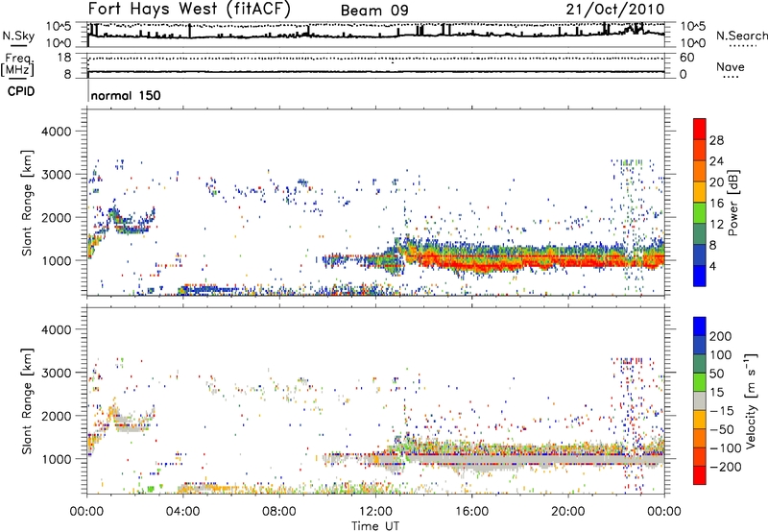
Task: Click the blue bottom of power colorbar
Action: tap(700, 276)
